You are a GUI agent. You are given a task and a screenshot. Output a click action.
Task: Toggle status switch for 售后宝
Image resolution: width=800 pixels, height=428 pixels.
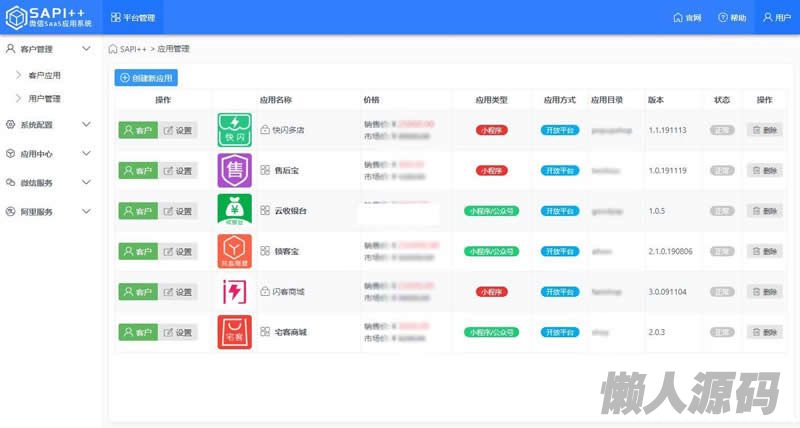pyautogui.click(x=722, y=171)
